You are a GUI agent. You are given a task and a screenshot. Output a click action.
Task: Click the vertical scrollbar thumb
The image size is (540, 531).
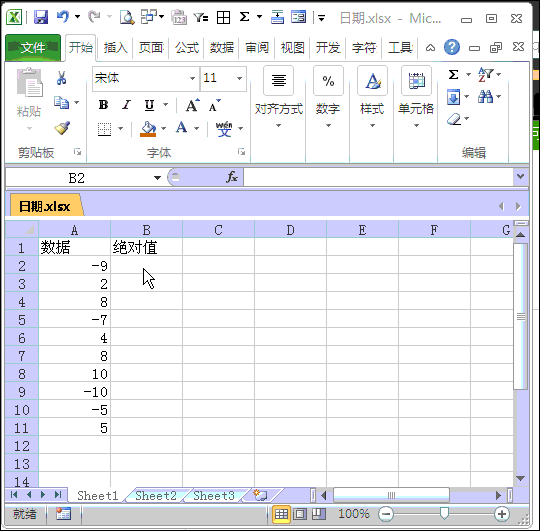point(520,316)
